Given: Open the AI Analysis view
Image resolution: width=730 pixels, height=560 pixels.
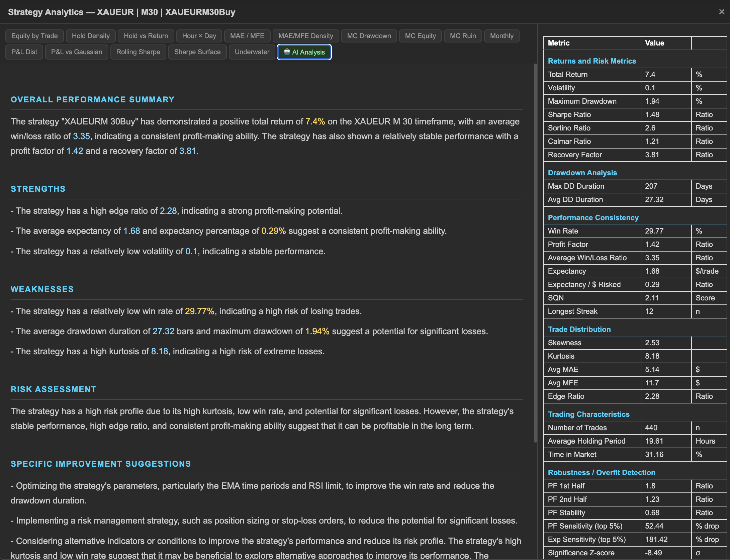Looking at the screenshot, I should [x=304, y=52].
